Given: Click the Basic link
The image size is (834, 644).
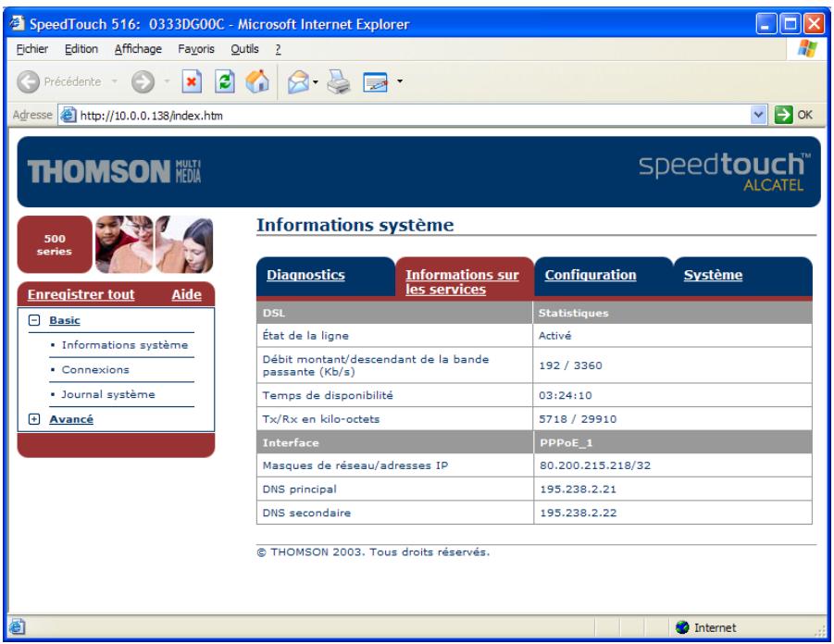Looking at the screenshot, I should point(65,320).
